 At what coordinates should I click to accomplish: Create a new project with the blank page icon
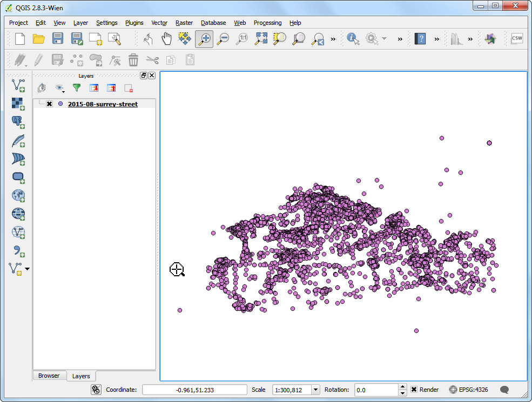[20, 39]
